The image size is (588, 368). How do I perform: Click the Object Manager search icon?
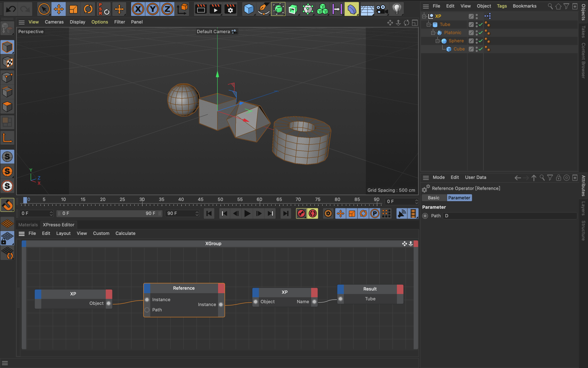[550, 6]
